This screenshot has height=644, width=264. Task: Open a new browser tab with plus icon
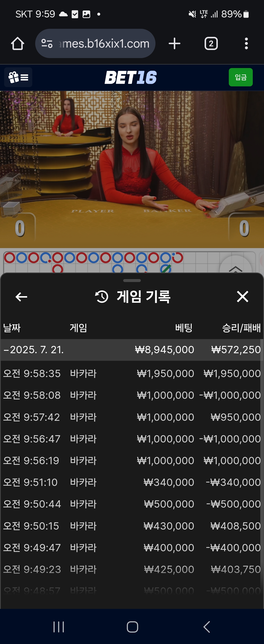(x=174, y=43)
